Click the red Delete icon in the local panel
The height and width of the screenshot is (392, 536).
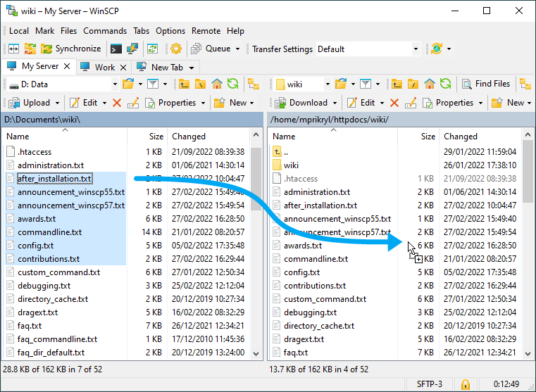117,103
